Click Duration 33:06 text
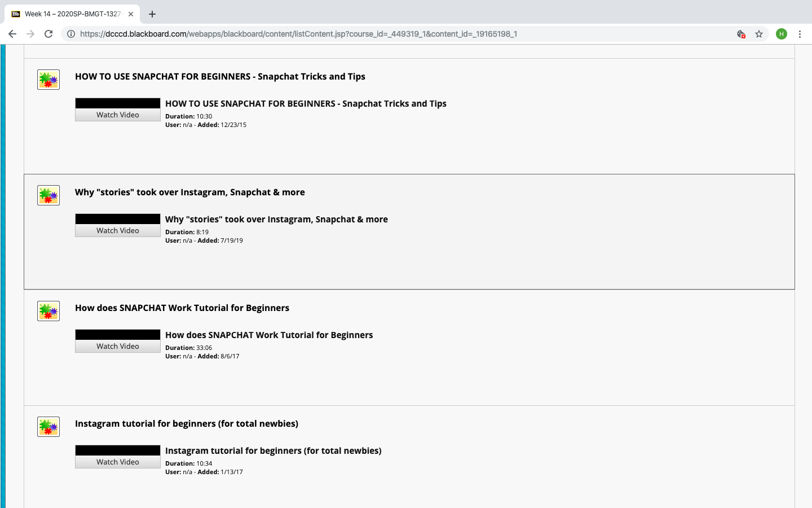This screenshot has width=812, height=508. coord(189,348)
